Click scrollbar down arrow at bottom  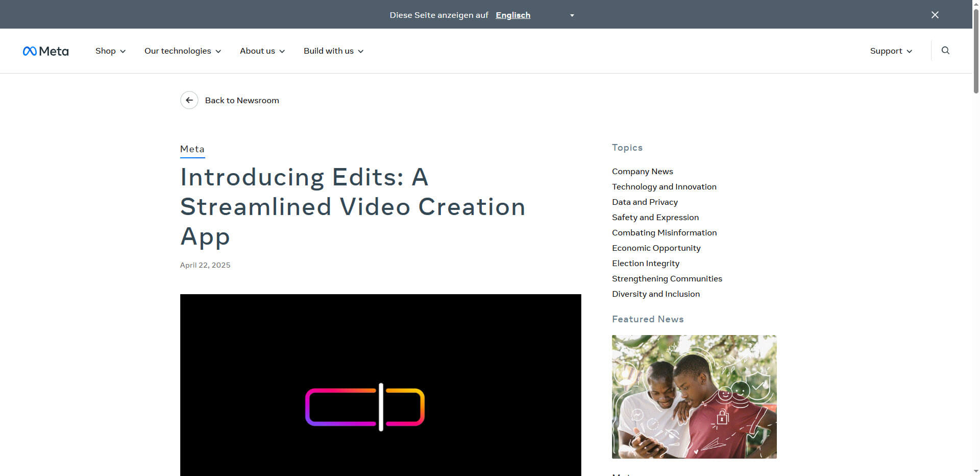[x=976, y=471]
